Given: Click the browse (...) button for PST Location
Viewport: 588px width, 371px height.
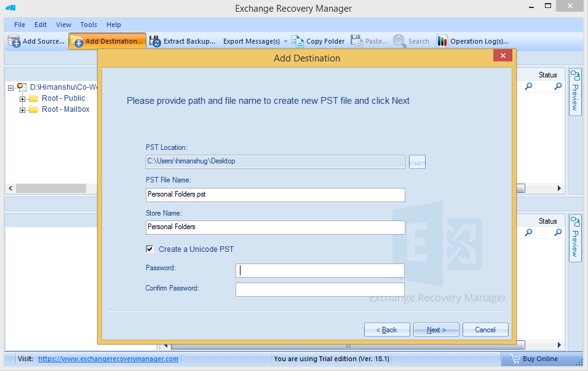Looking at the screenshot, I should [x=417, y=162].
